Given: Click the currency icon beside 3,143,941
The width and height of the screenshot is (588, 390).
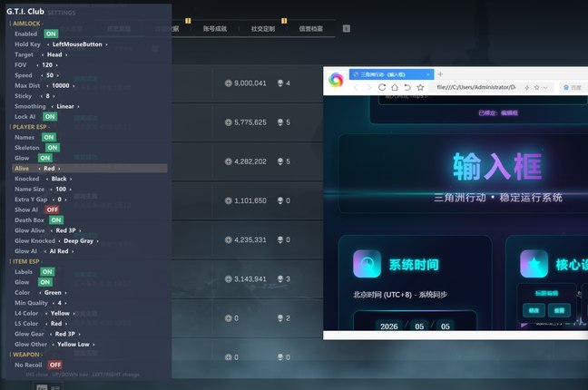Looking at the screenshot, I should click(x=228, y=279).
